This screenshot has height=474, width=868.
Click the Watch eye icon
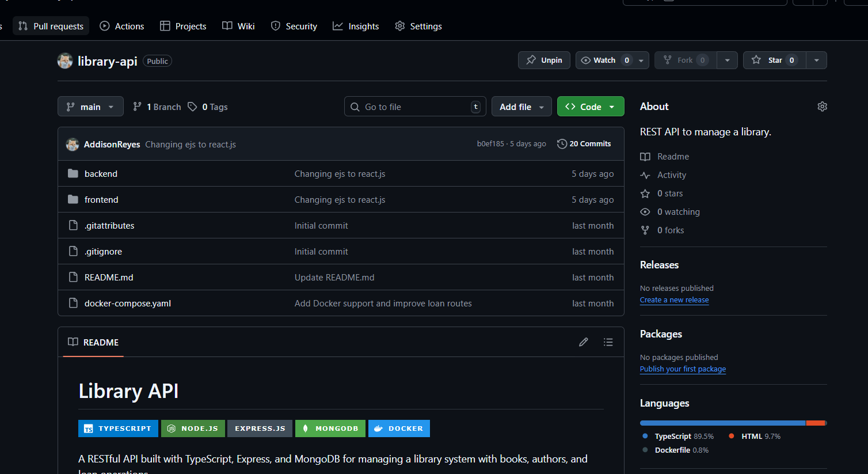tap(585, 60)
